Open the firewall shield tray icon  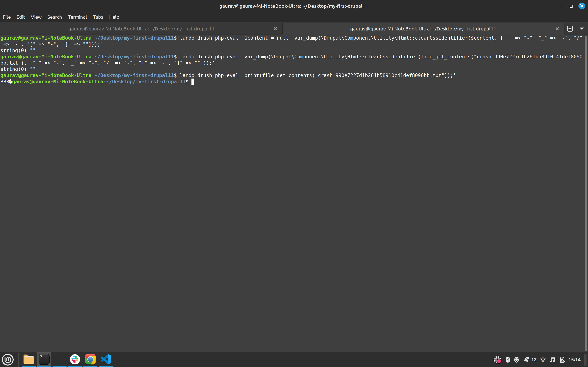[x=517, y=359]
